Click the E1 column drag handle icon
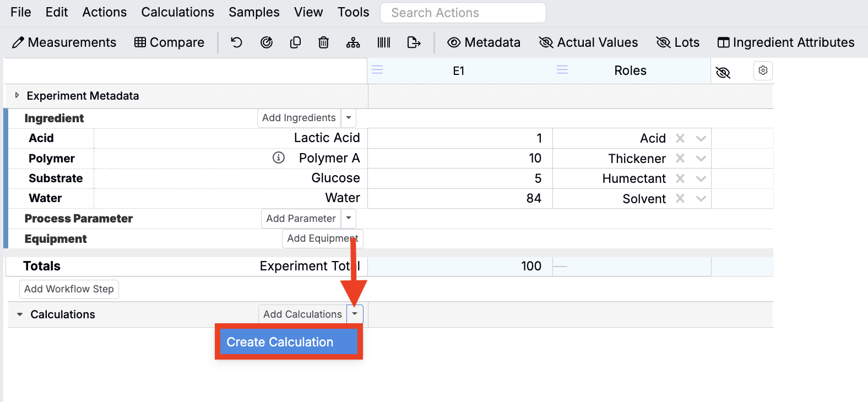 coord(377,70)
